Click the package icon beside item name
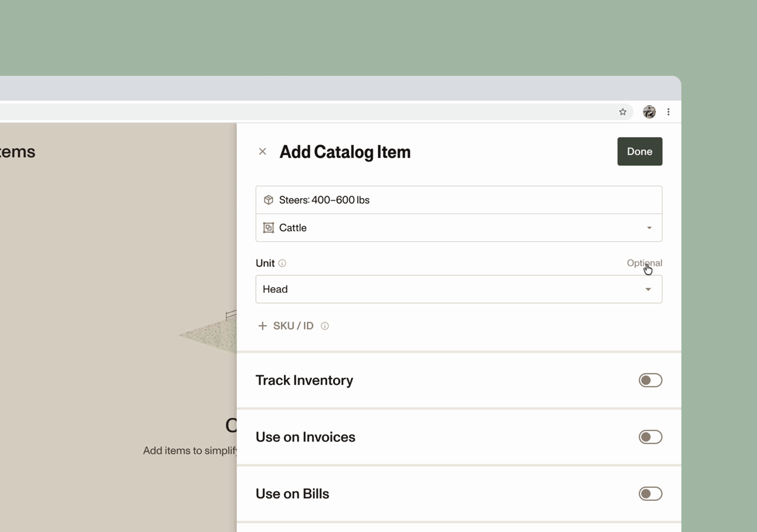The width and height of the screenshot is (757, 532). (268, 200)
